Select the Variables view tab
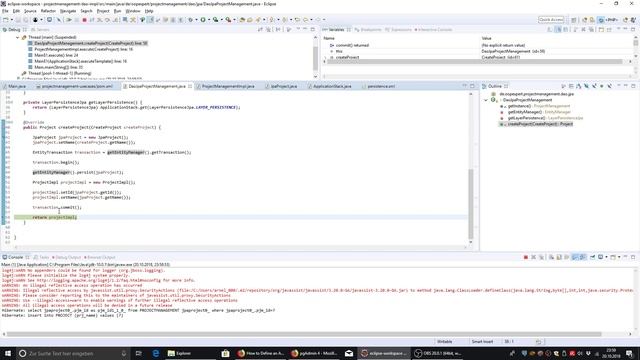 [336, 29]
